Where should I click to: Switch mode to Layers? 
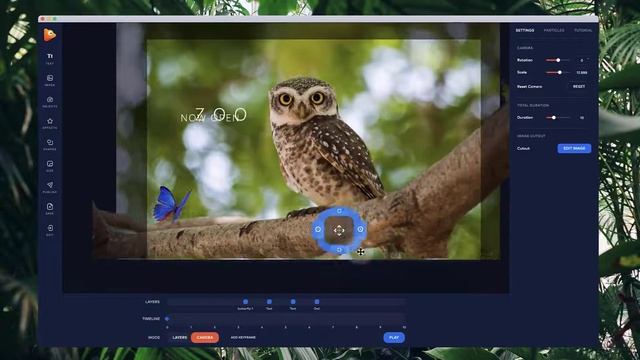[x=180, y=338]
